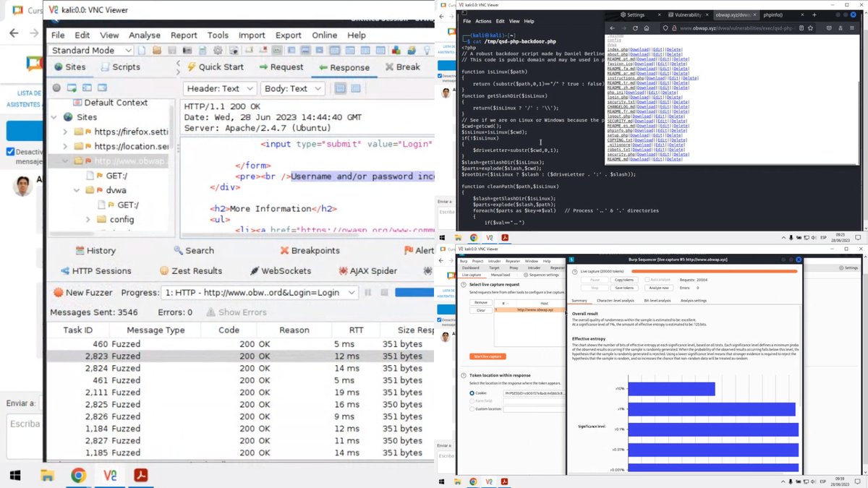
Task: Click the Firefox back arrow icon
Action: pyautogui.click(x=612, y=28)
